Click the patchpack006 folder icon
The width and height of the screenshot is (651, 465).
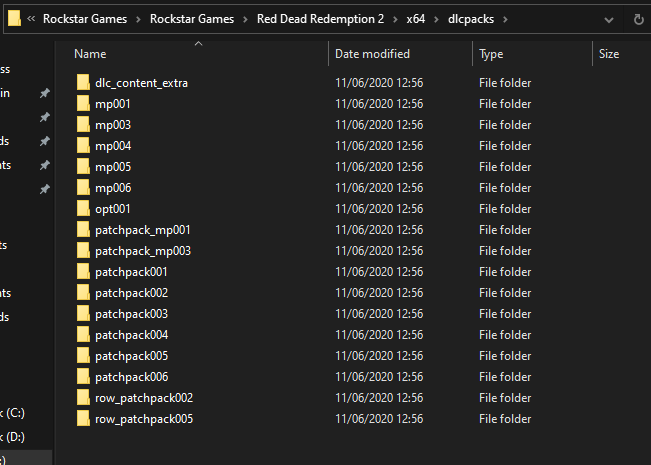[x=83, y=377]
